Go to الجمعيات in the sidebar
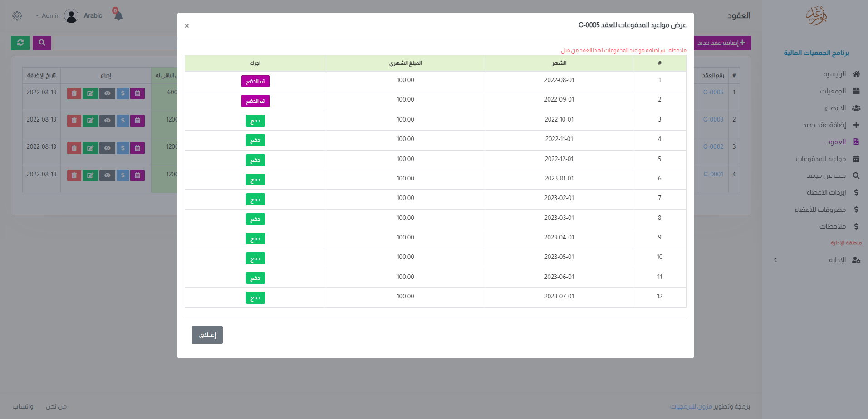868x419 pixels. (x=833, y=91)
